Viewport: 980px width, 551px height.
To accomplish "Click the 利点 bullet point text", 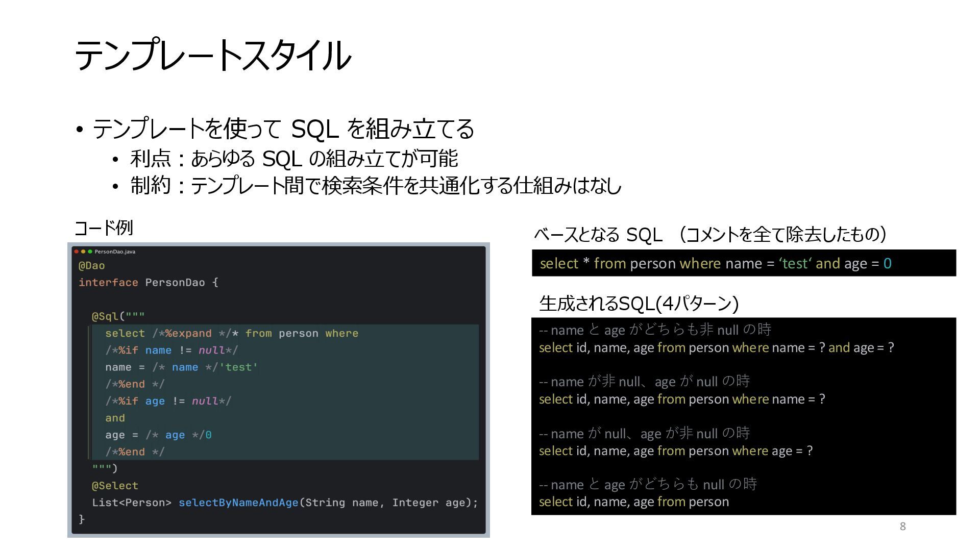I will [x=294, y=159].
